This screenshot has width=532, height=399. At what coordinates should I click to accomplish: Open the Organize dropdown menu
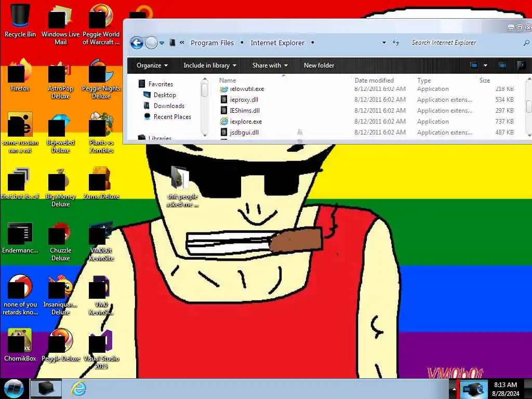(152, 65)
